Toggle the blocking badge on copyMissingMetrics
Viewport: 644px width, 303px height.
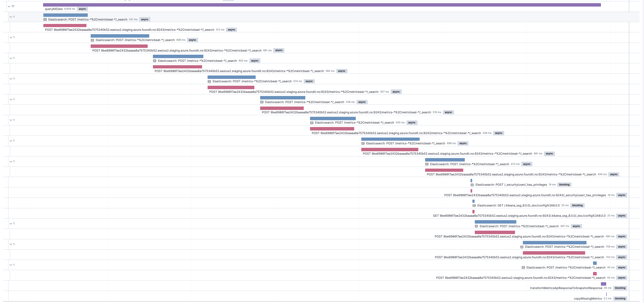click(x=620, y=298)
